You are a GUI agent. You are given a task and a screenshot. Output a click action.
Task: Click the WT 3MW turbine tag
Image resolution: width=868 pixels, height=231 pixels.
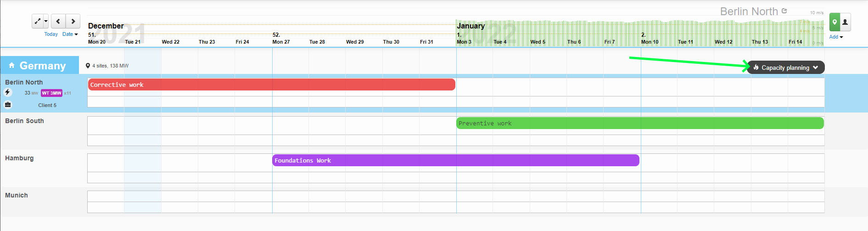click(x=51, y=93)
